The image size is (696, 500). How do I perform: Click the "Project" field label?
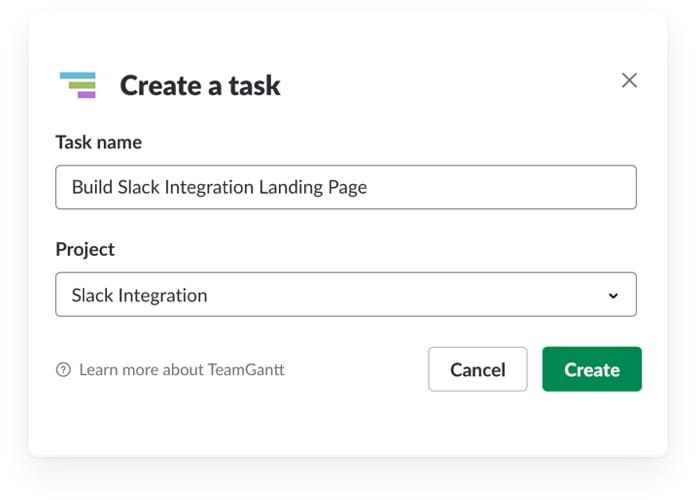coord(85,249)
